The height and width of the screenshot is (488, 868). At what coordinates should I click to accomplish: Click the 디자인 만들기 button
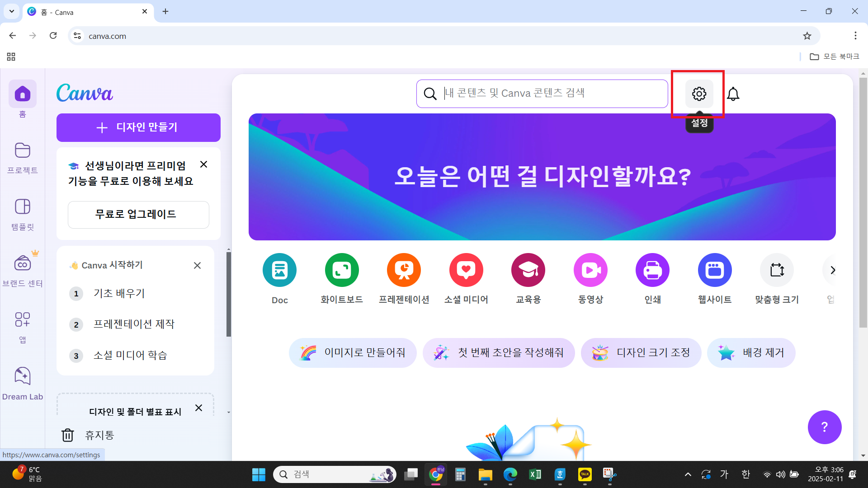click(138, 127)
